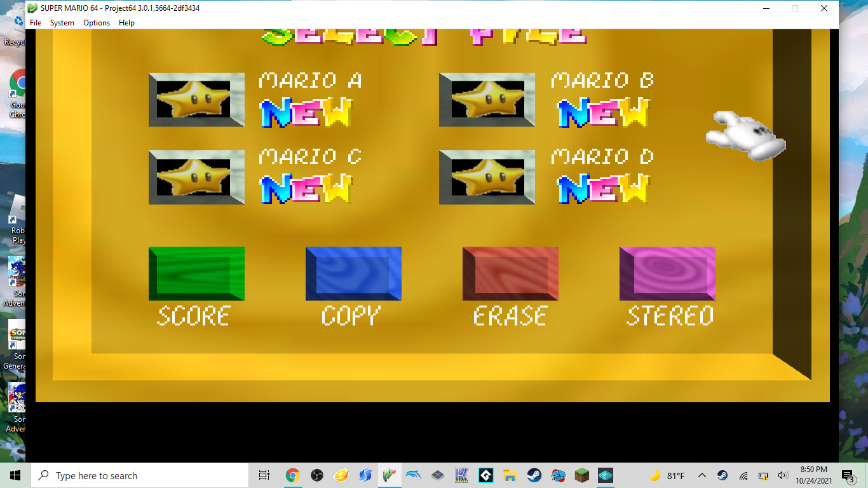Open the notification center showing 3 alerts
This screenshot has width=868, height=488.
coord(846,475)
